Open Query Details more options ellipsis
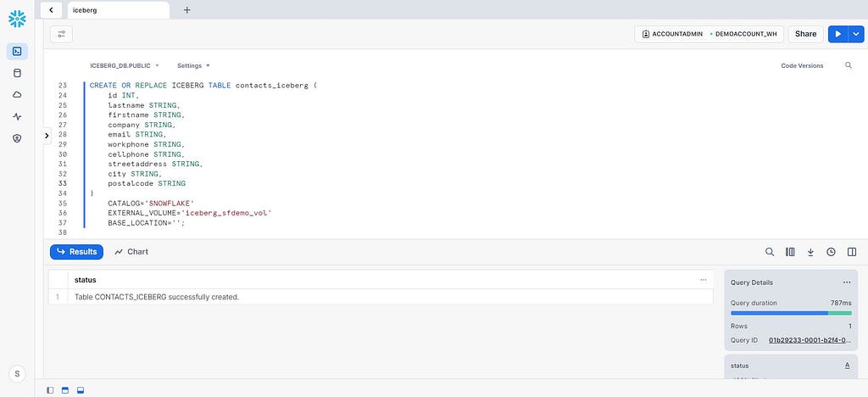Viewport: 868px width, 397px height. tap(847, 282)
